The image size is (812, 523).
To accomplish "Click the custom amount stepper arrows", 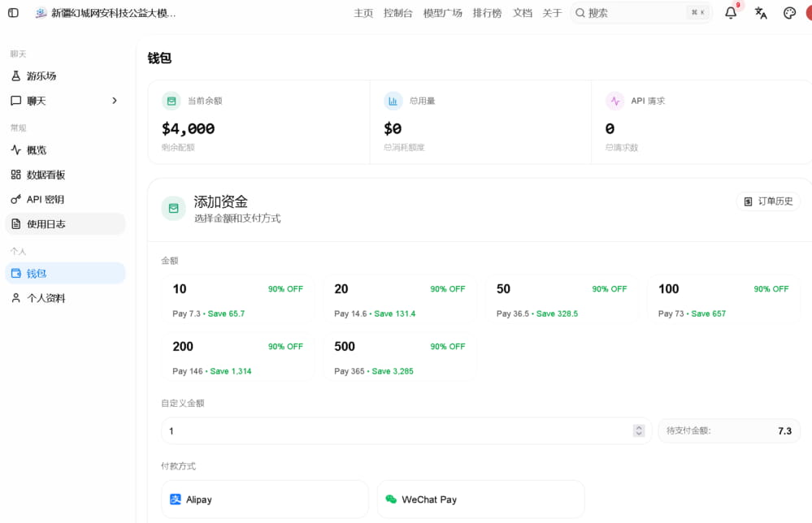I will click(639, 431).
